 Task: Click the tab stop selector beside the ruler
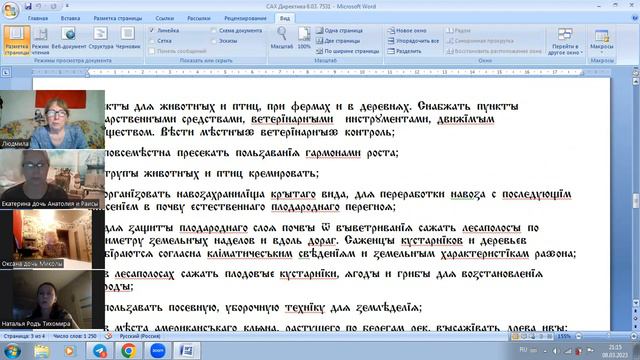pyautogui.click(x=6, y=73)
